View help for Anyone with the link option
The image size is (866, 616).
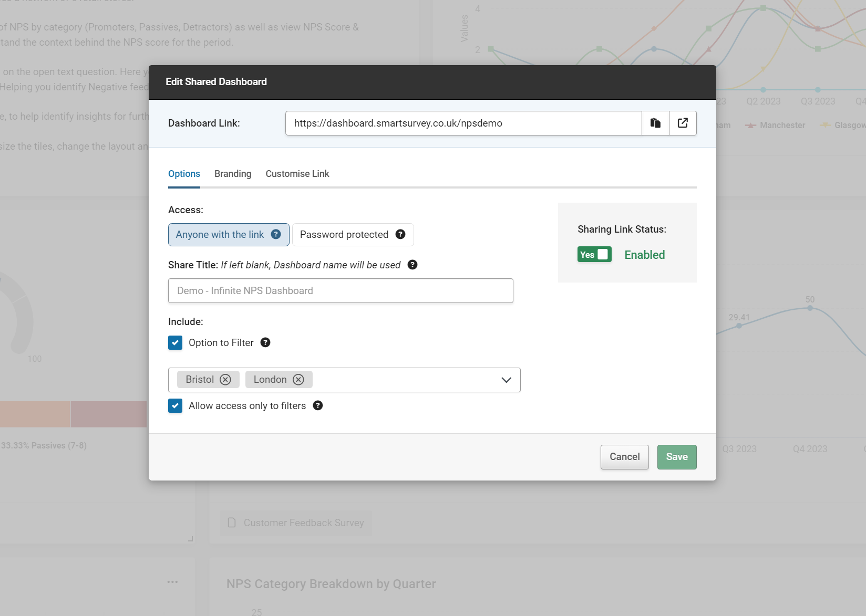click(x=276, y=234)
